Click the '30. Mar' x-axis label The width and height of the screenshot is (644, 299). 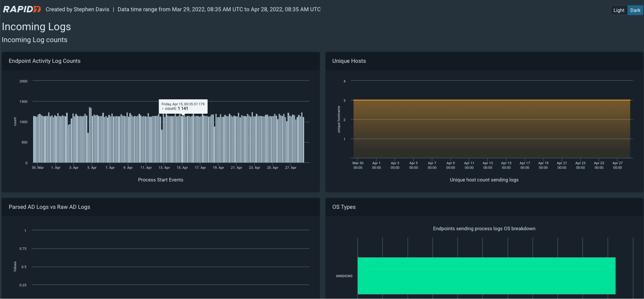pos(38,168)
